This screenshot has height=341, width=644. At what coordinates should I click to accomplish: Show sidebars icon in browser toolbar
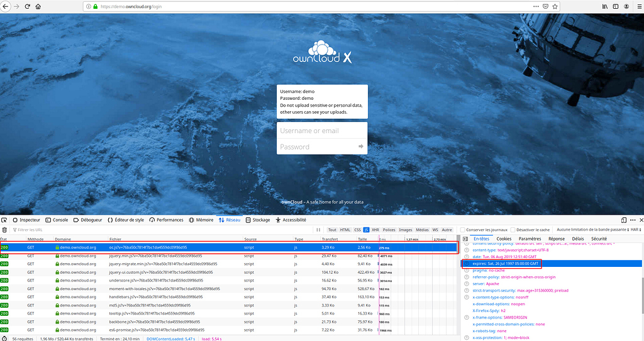(616, 6)
